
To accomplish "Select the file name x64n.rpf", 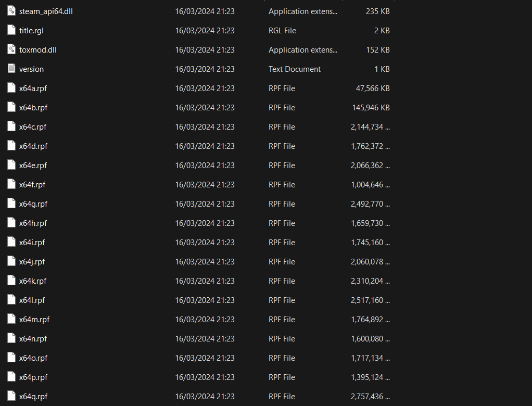I will (x=33, y=339).
